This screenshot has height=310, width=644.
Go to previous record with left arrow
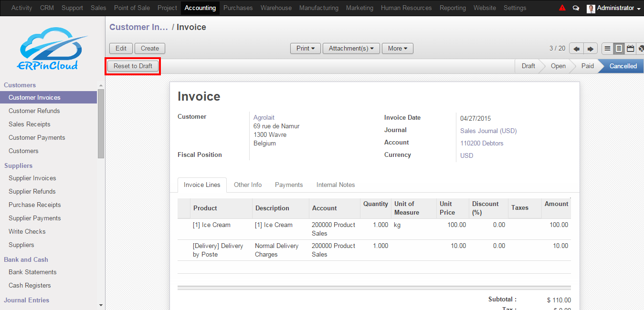[577, 49]
